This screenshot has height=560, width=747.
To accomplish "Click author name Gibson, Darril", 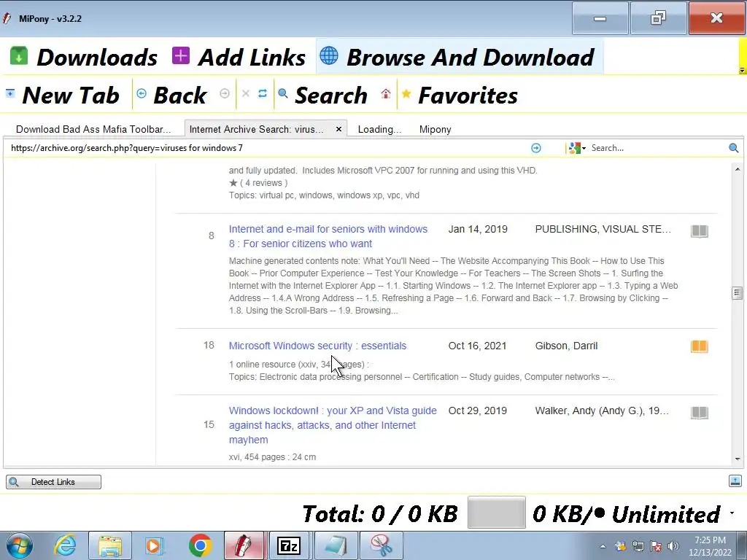I will point(566,346).
